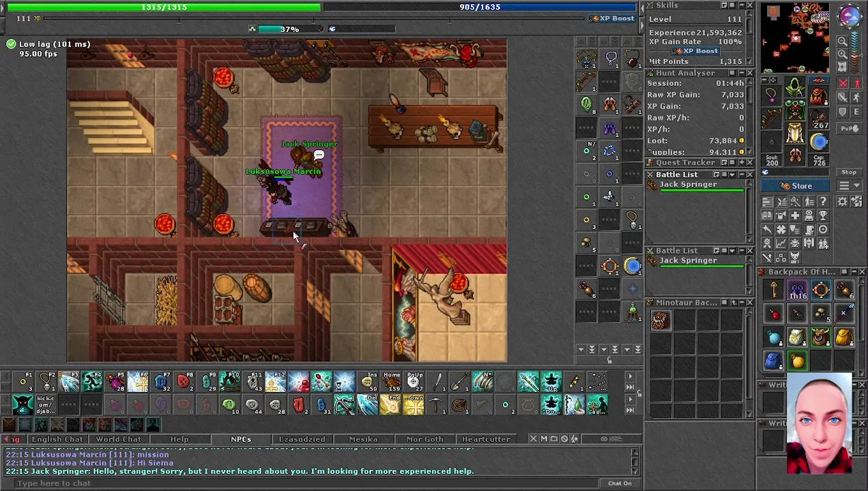Click the boots equipment slot
The height and width of the screenshot is (491, 868).
(x=795, y=155)
